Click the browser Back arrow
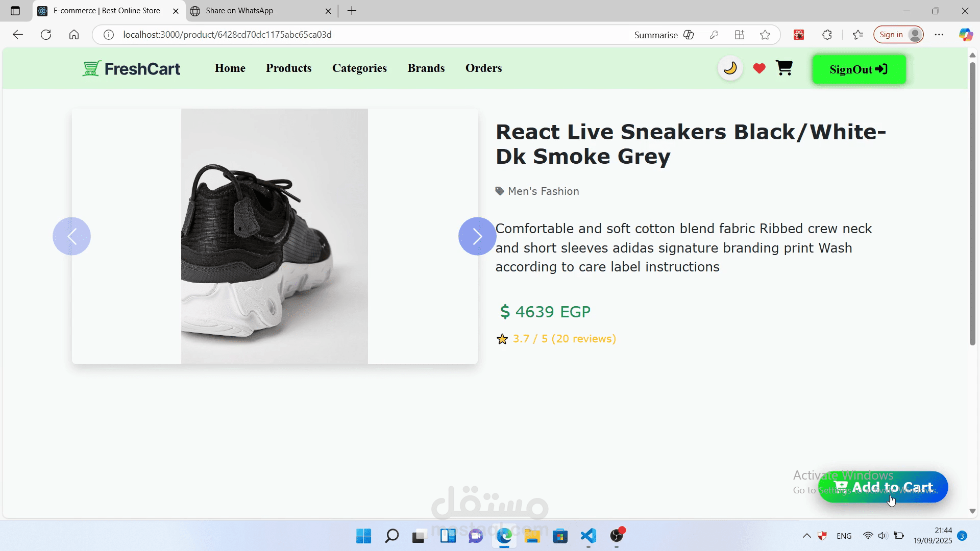This screenshot has height=551, width=980. click(x=18, y=35)
